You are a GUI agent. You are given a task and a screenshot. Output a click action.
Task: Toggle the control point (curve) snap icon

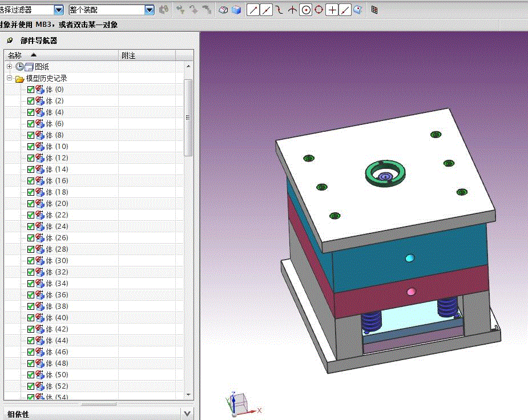click(x=279, y=10)
